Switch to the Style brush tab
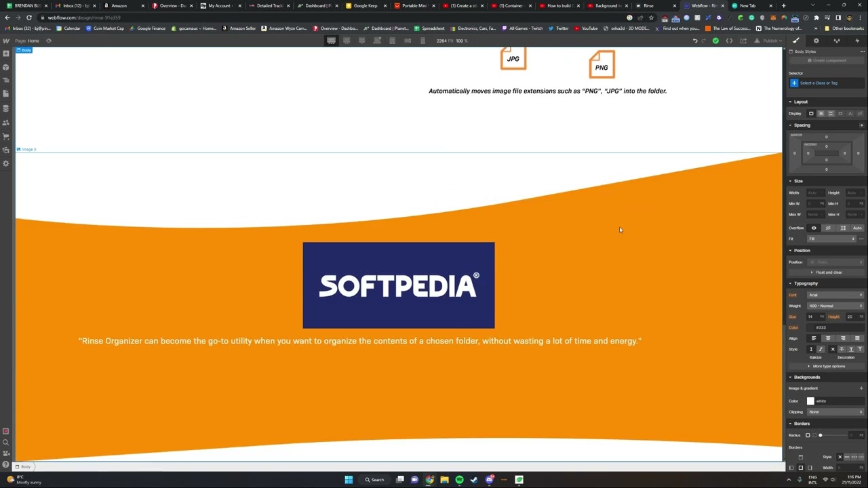 pos(796,41)
